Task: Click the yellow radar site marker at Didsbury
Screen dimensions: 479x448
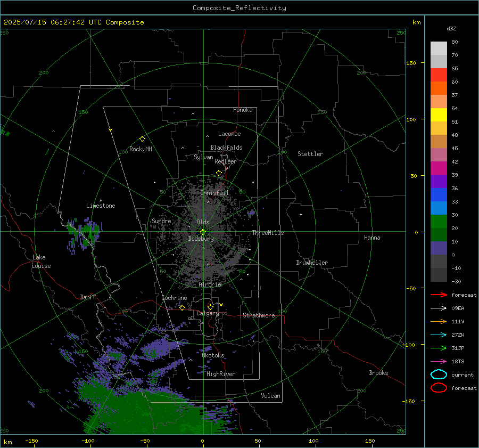Action: pyautogui.click(x=203, y=232)
